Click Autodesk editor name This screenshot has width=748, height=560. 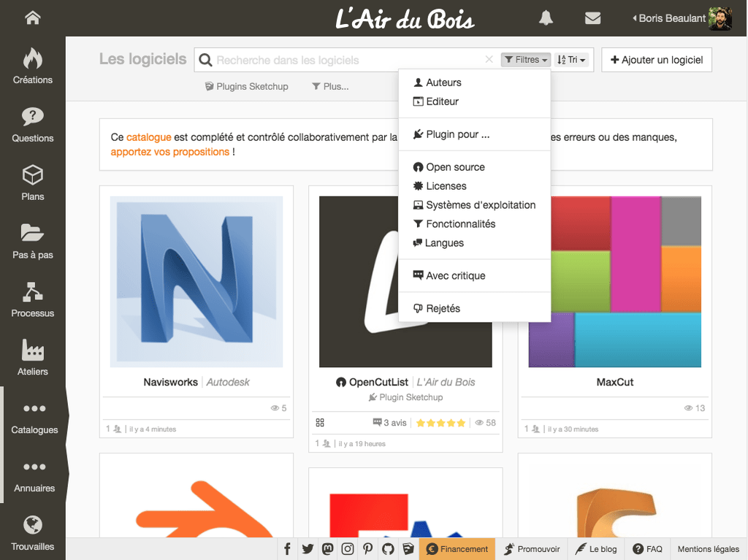[x=228, y=382]
